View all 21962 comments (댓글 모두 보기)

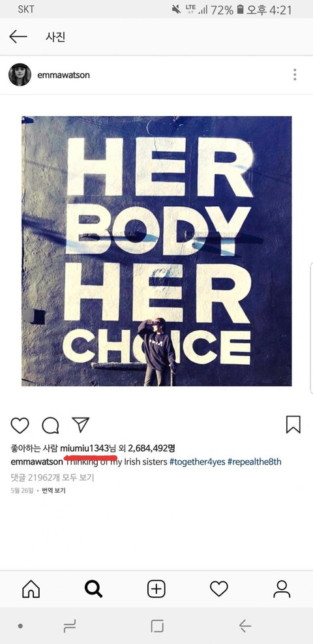53,478
